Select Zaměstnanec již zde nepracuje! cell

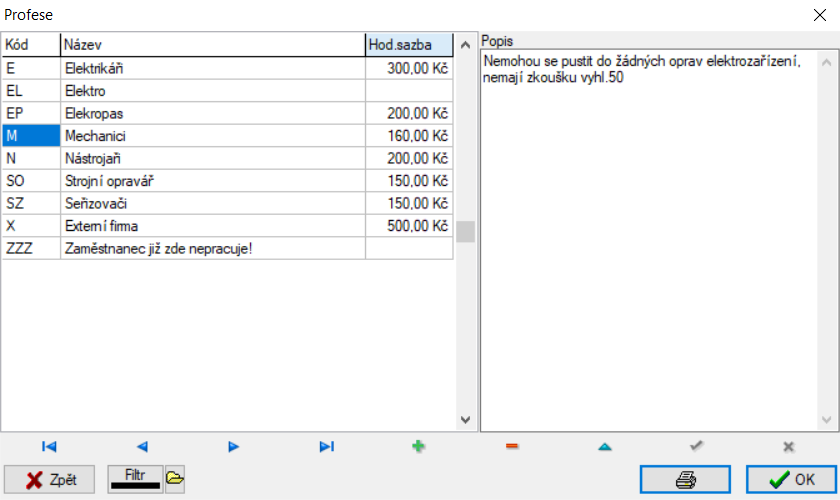[x=213, y=248]
